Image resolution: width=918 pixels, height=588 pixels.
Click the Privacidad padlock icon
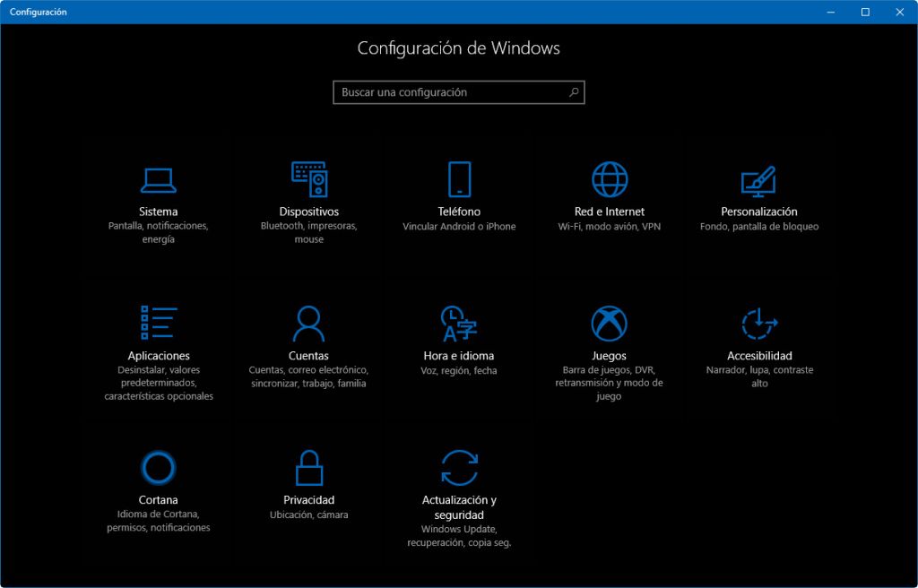pos(308,467)
